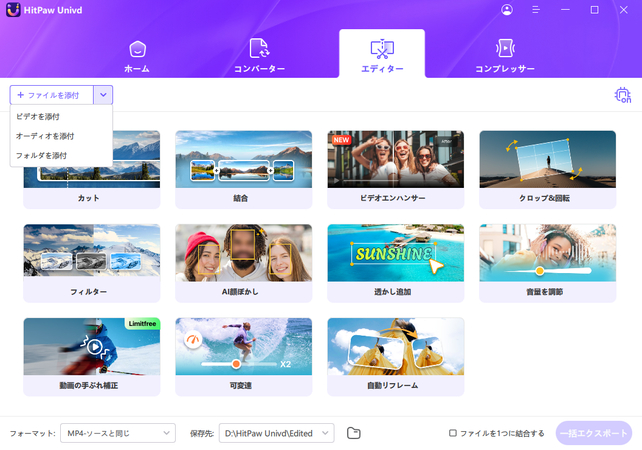Screen dimensions: 642x450
Task: Click the play icon on 手ぶれ補正 card
Action: [95, 347]
